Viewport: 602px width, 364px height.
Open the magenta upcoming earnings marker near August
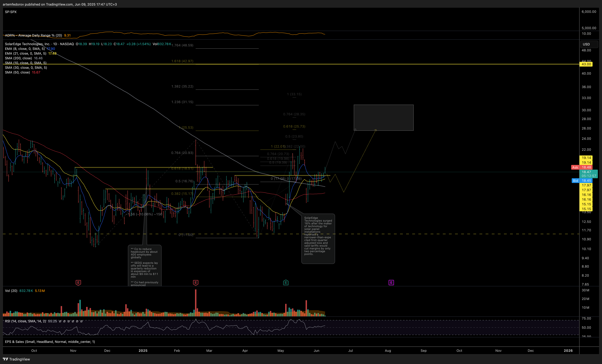point(391,283)
